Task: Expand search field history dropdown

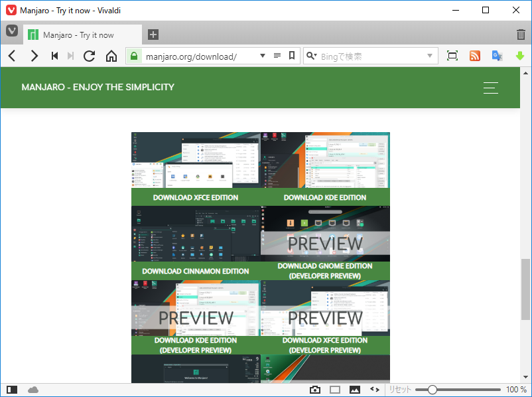Action: point(430,56)
